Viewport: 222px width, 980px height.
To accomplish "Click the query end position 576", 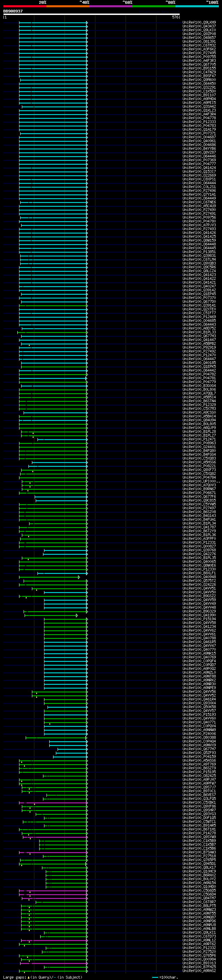I will click(x=175, y=17).
